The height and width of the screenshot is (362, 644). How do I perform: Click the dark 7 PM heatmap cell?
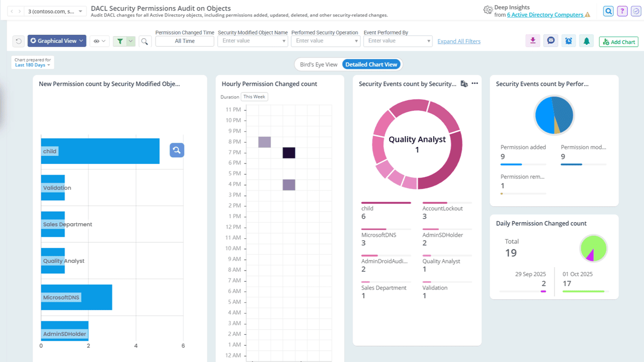289,152
